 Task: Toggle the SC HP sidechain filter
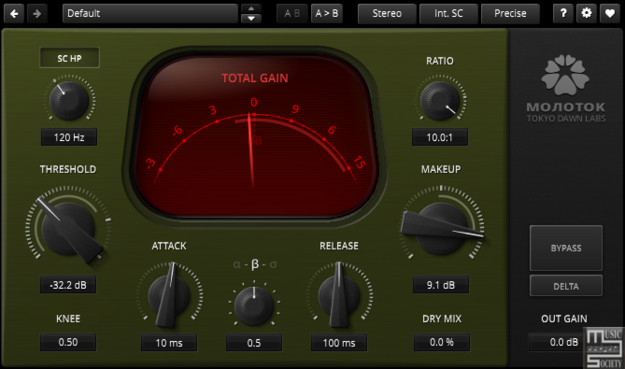(x=69, y=58)
